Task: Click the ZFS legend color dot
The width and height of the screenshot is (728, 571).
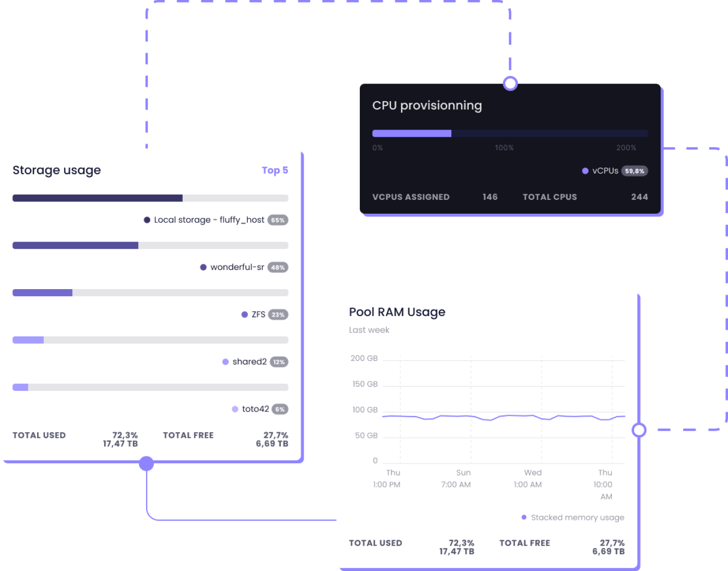Action: point(245,314)
